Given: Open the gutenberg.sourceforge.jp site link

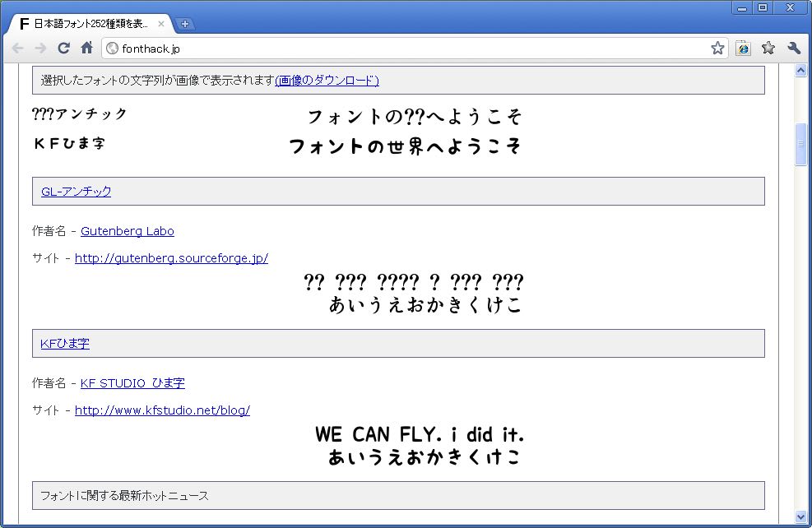Looking at the screenshot, I should (x=171, y=258).
